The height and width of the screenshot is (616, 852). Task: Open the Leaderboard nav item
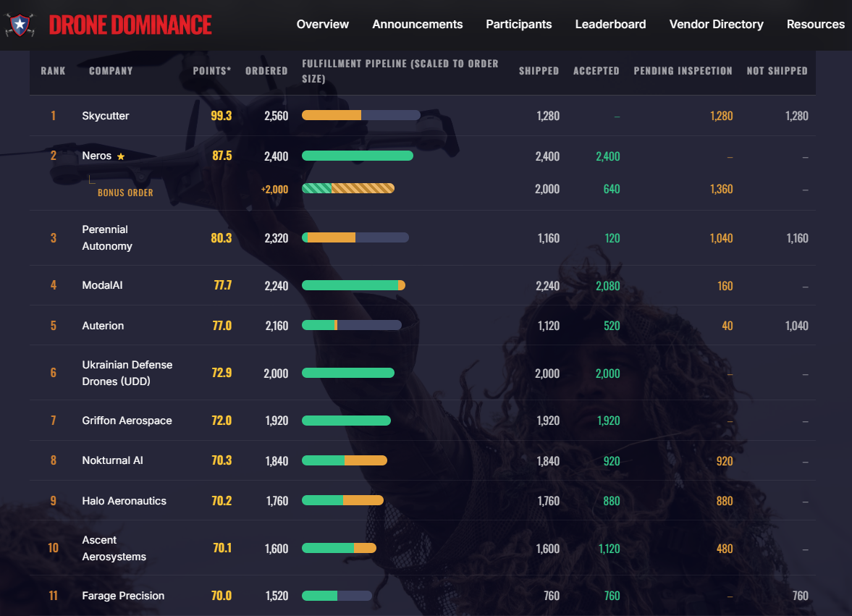(610, 25)
